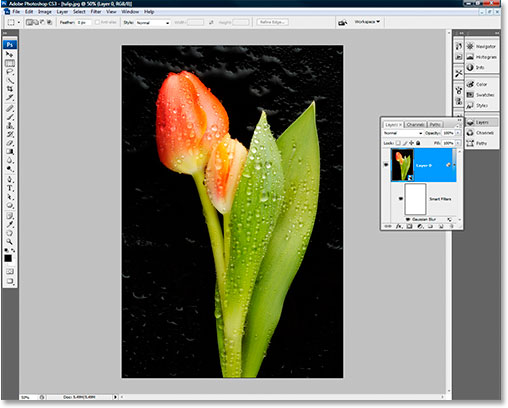
Task: Select the Eraser tool
Action: (x=10, y=143)
